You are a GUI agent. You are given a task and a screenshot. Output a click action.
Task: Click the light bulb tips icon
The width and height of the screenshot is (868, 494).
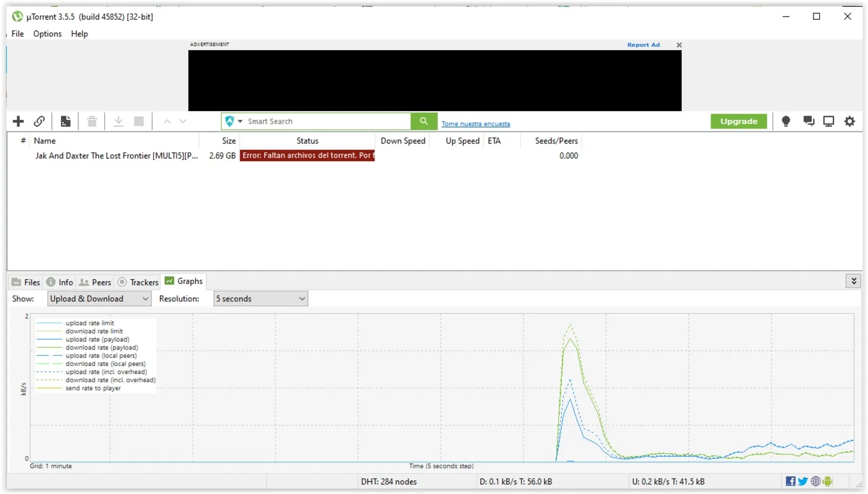(x=786, y=122)
